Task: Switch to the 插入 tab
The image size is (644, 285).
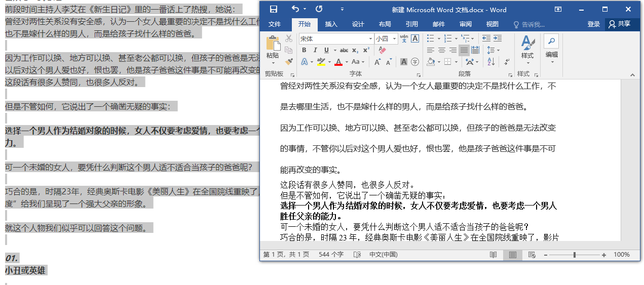Action: tap(331, 24)
